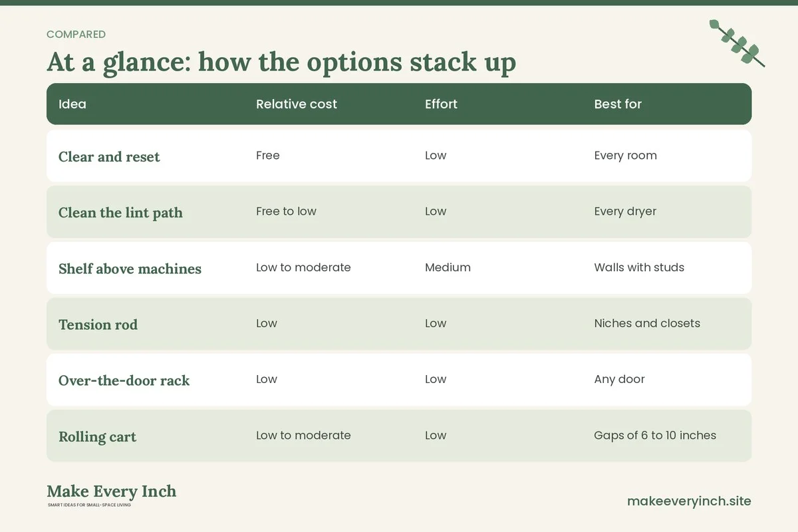This screenshot has width=798, height=532.
Task: Select the "Every dryer" cell
Action: click(x=625, y=211)
